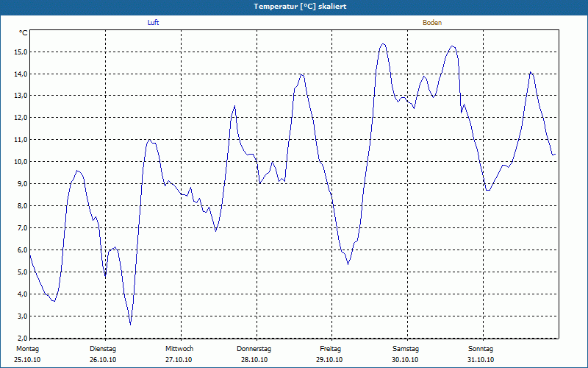Click the Montag day label

(x=27, y=349)
